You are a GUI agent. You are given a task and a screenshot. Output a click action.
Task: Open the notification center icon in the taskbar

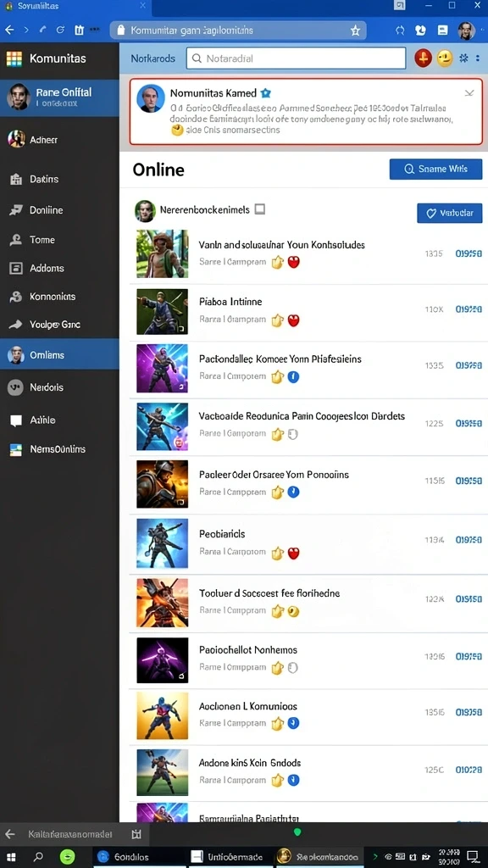[473, 857]
